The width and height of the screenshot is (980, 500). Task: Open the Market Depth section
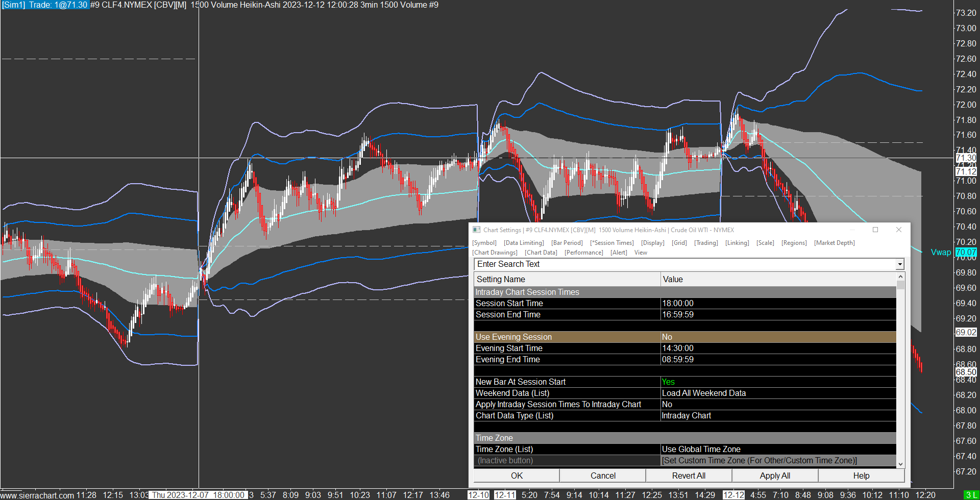[834, 243]
